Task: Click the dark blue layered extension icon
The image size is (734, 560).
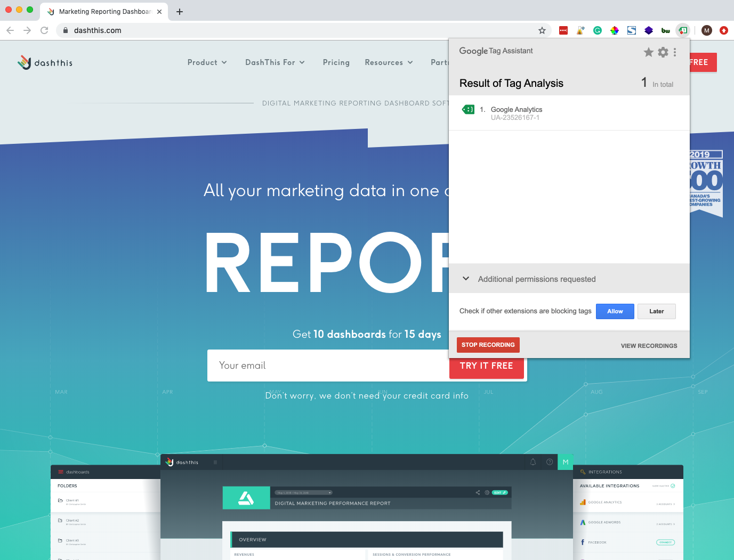Action: pyautogui.click(x=649, y=30)
